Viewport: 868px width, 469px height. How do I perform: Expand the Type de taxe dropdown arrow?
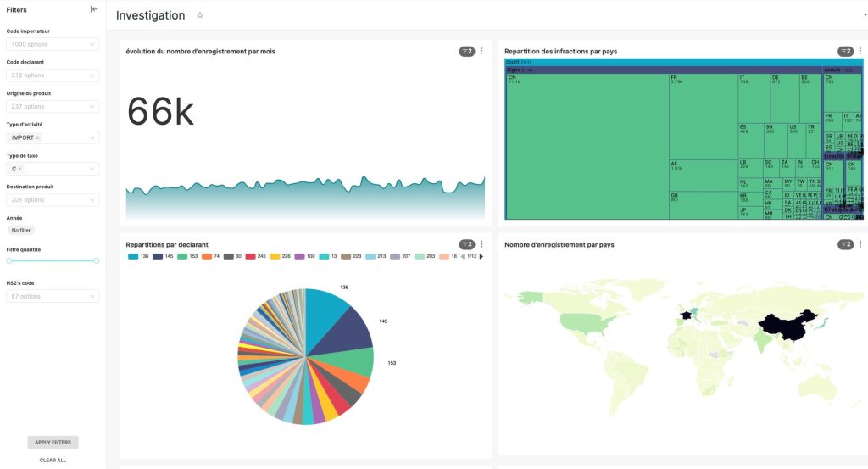coord(92,169)
